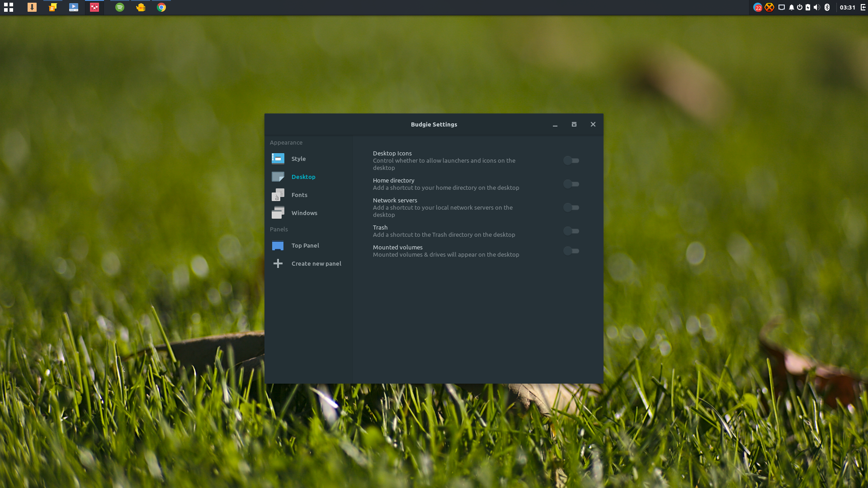The width and height of the screenshot is (868, 488).
Task: Click the orange hexagon X tray icon
Action: coord(769,7)
